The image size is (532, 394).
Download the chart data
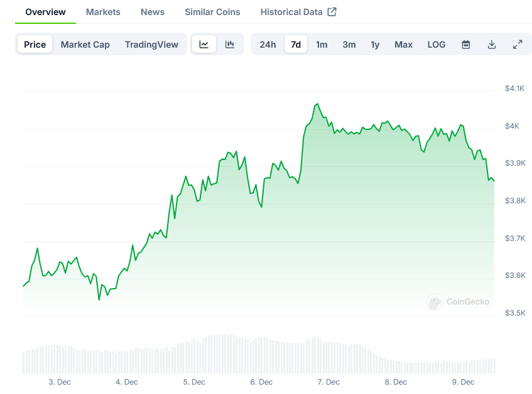[492, 45]
